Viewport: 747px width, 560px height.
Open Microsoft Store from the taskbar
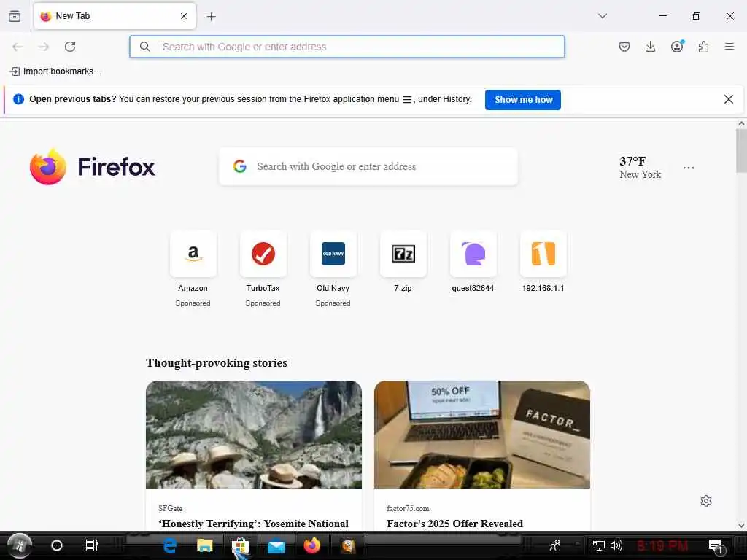(241, 545)
